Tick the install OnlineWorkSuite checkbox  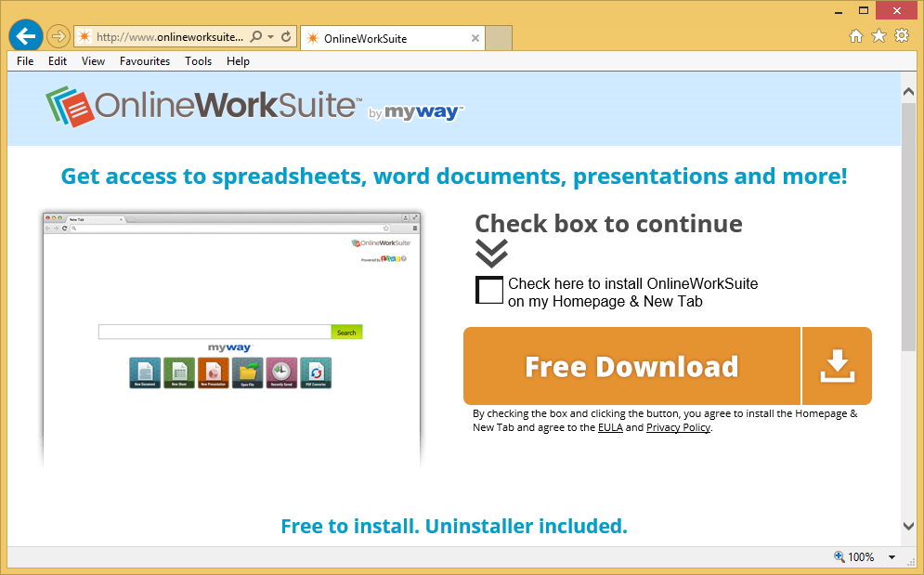[x=489, y=290]
